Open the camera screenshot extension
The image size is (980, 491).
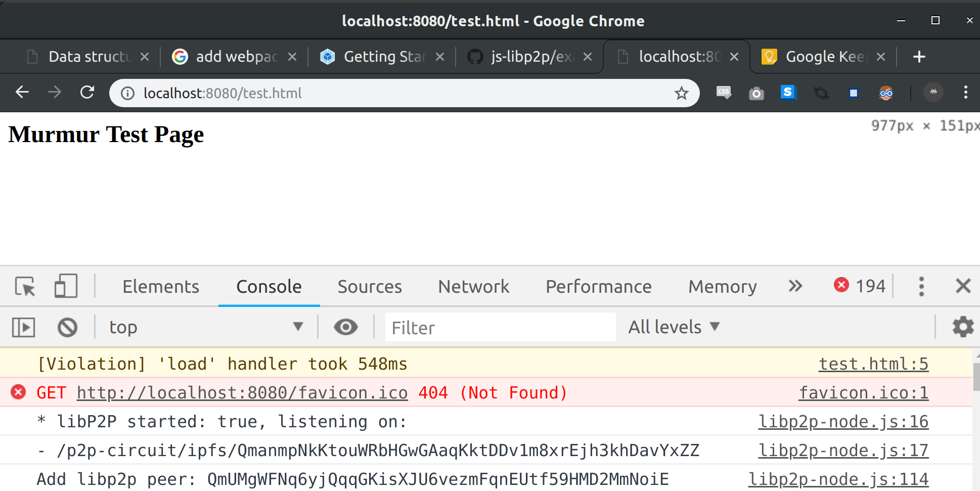pos(756,93)
